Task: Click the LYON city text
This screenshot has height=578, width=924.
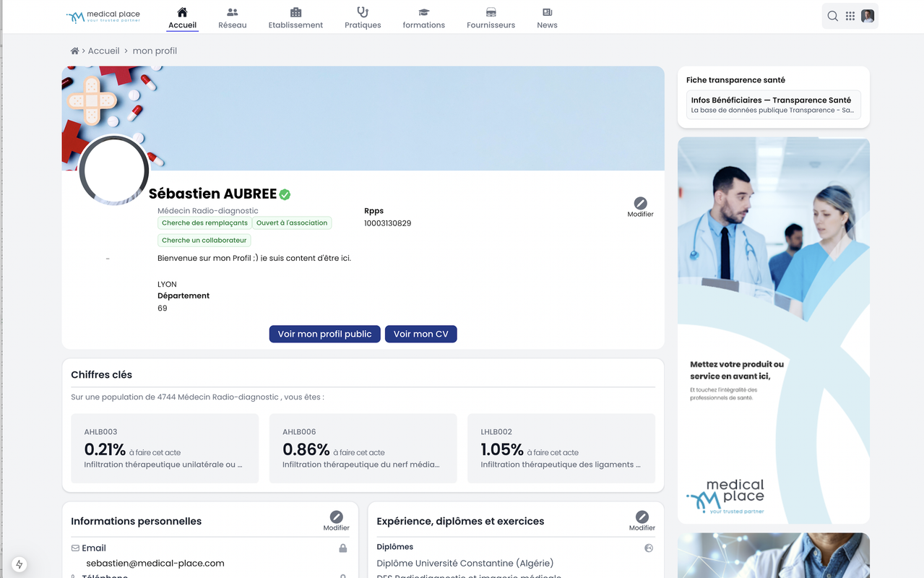Action: (167, 284)
